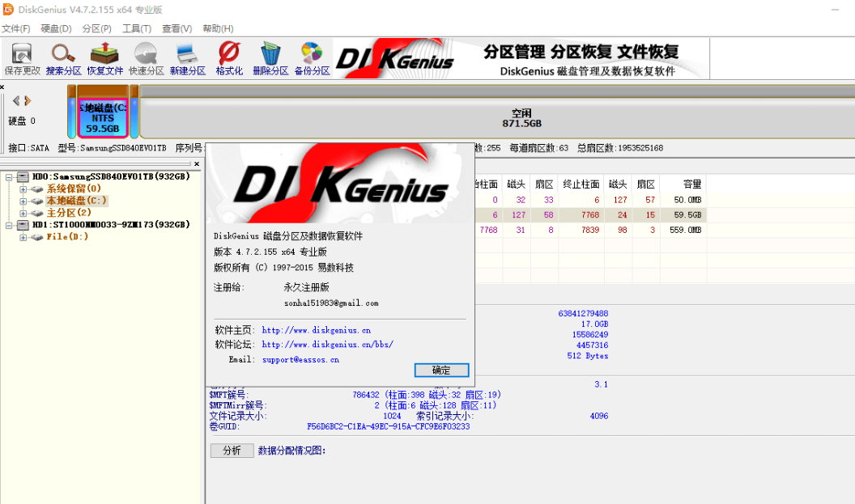Click the support@eassos.cn email link
The image size is (855, 504).
[300, 360]
